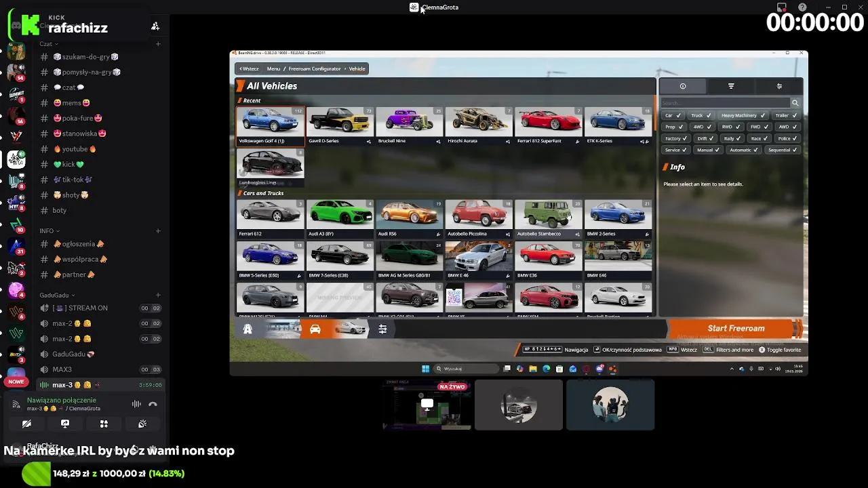Disconnect from voice with hang-up icon

pos(153,404)
